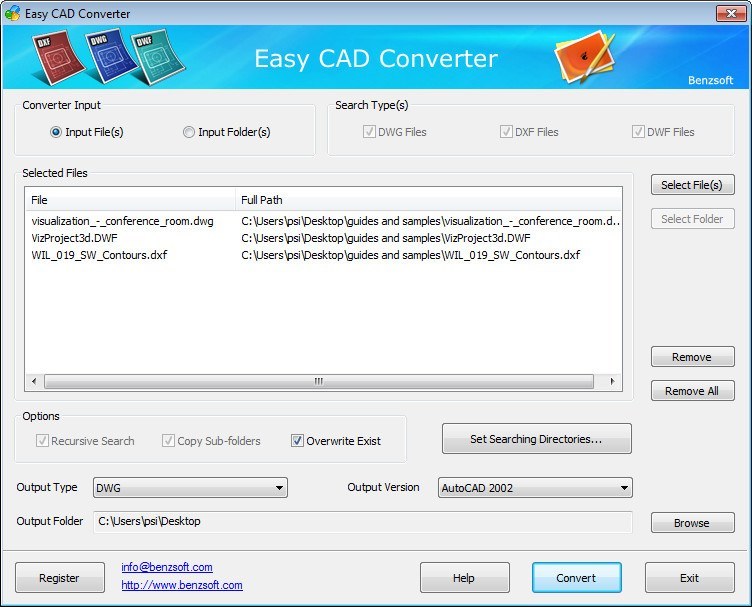The height and width of the screenshot is (607, 752).
Task: Select WIL_019_SW_Contours.dxf in the file list
Action: click(99, 255)
